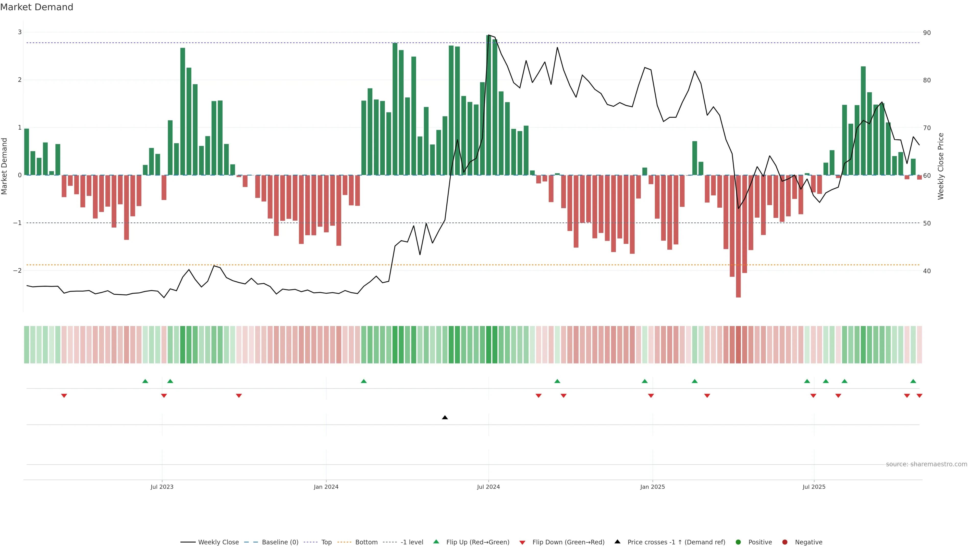
Task: Click the red Negative legend dot
Action: click(x=785, y=542)
